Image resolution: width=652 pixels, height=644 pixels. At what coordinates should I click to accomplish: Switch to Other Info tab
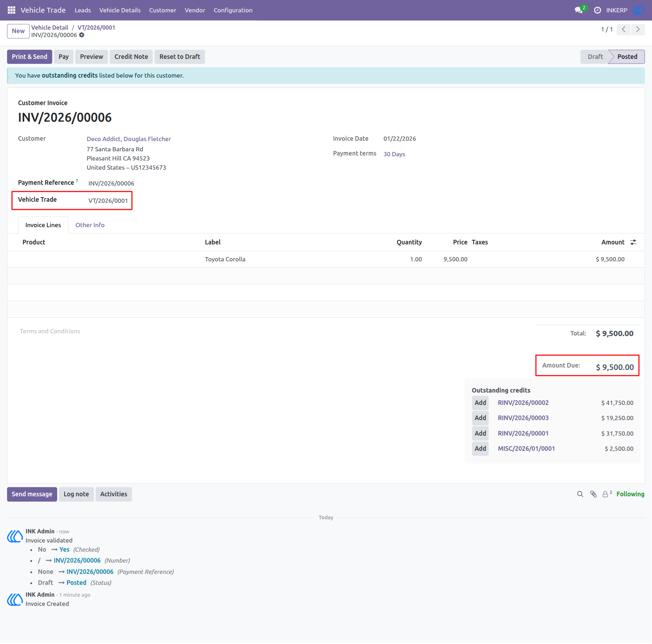(90, 225)
